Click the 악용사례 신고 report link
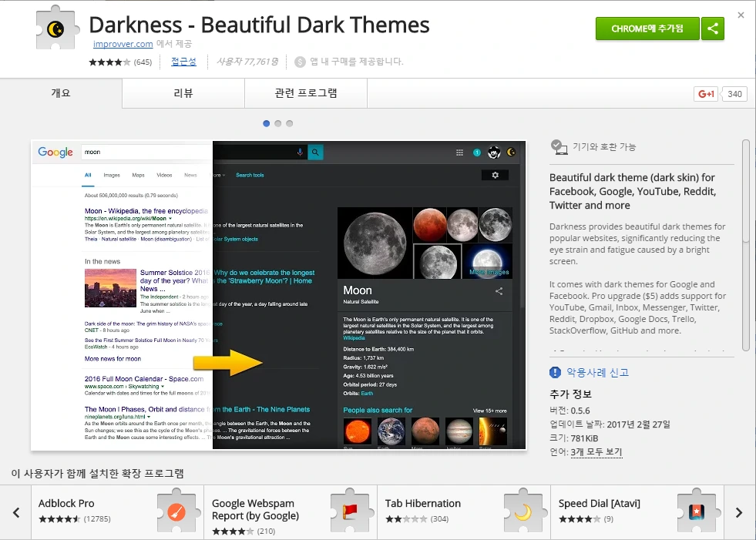 tap(597, 372)
